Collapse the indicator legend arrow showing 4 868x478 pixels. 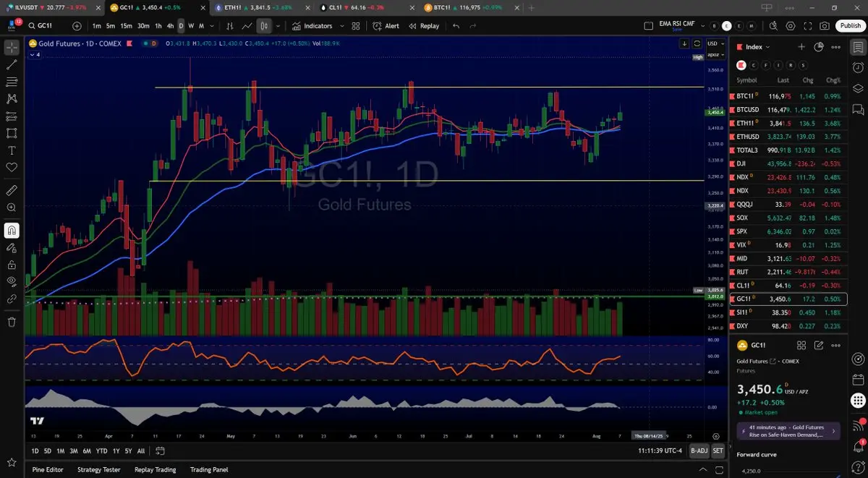[x=35, y=55]
